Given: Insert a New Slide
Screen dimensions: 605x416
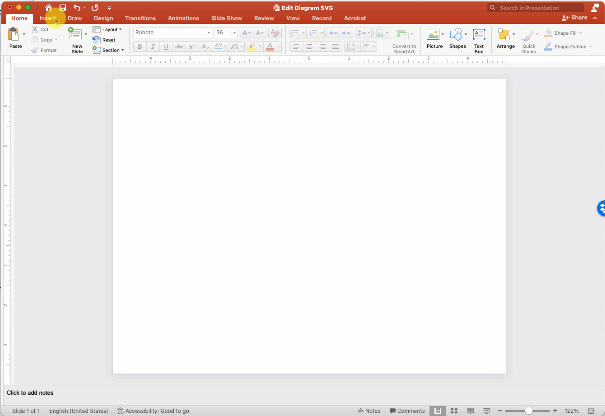Looking at the screenshot, I should [x=76, y=36].
